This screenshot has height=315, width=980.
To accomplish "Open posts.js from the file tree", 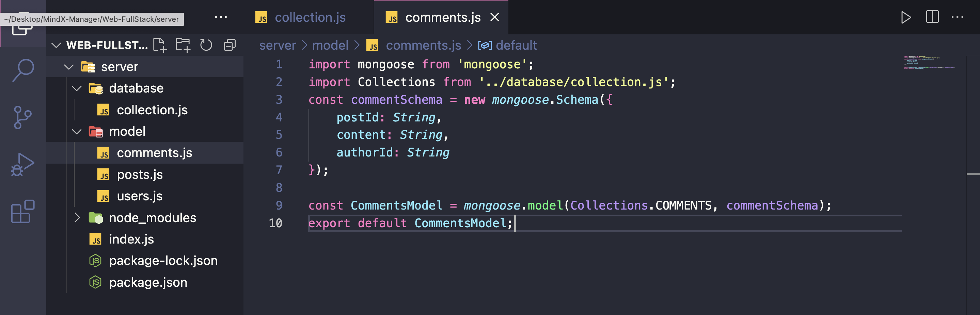I will [140, 175].
